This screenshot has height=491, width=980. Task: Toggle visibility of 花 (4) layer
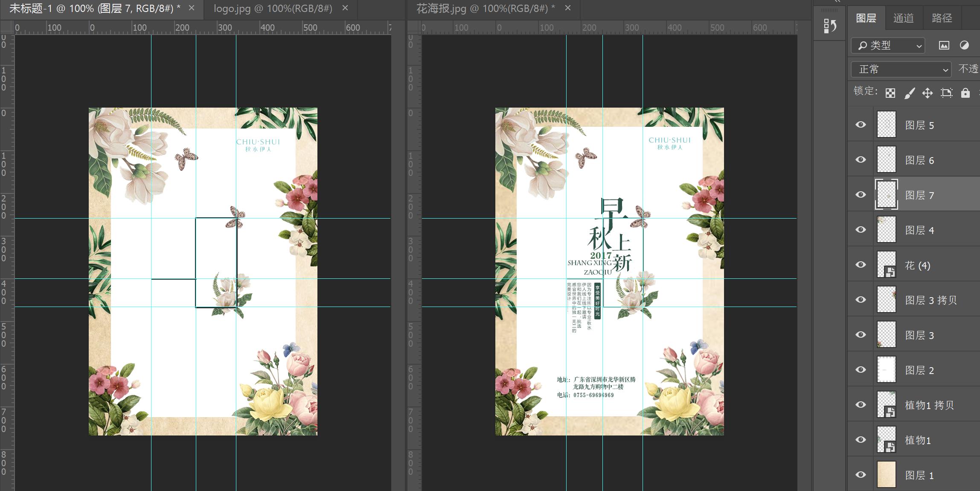861,265
